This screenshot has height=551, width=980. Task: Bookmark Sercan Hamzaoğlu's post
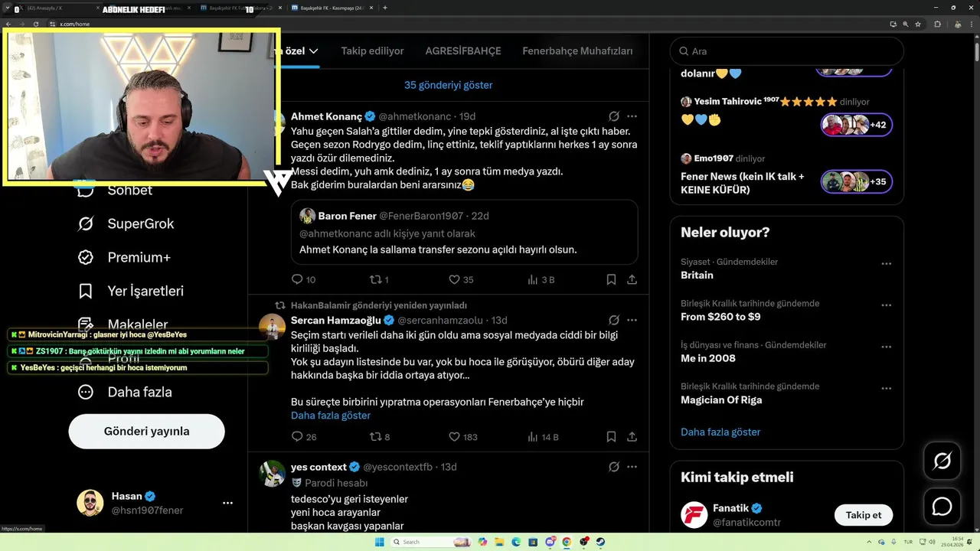click(x=611, y=437)
